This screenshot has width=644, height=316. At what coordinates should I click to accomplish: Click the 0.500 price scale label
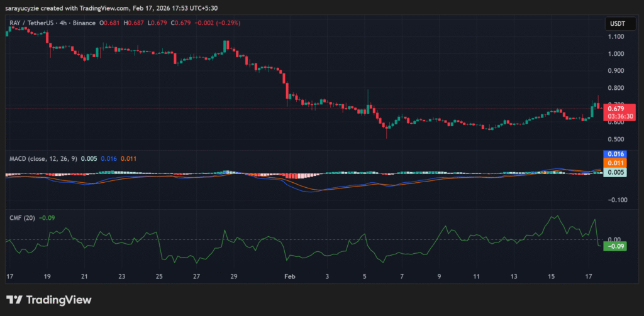coord(616,139)
